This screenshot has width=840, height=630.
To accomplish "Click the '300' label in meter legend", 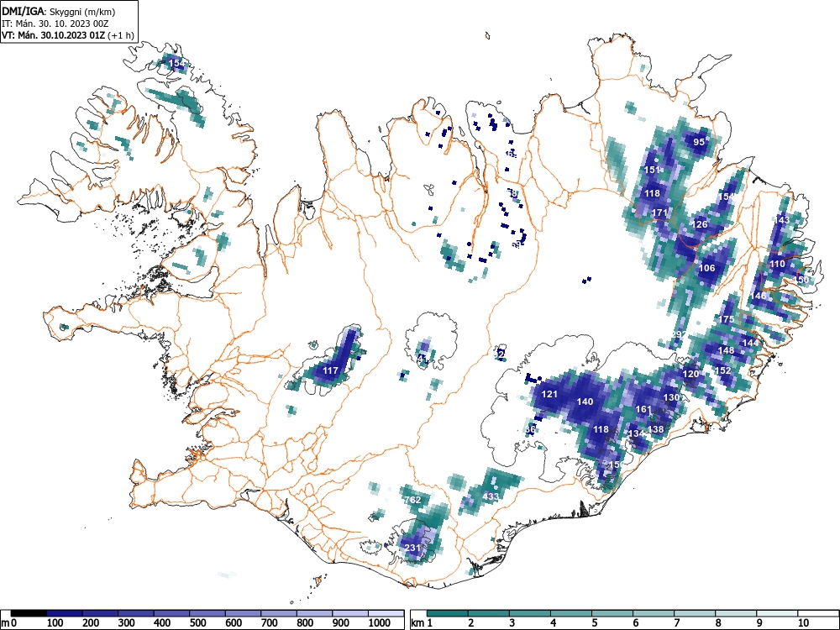I will pos(127,623).
